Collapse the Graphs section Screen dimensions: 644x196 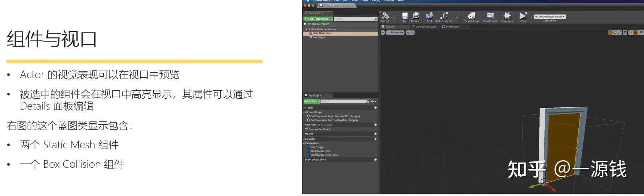pos(304,108)
